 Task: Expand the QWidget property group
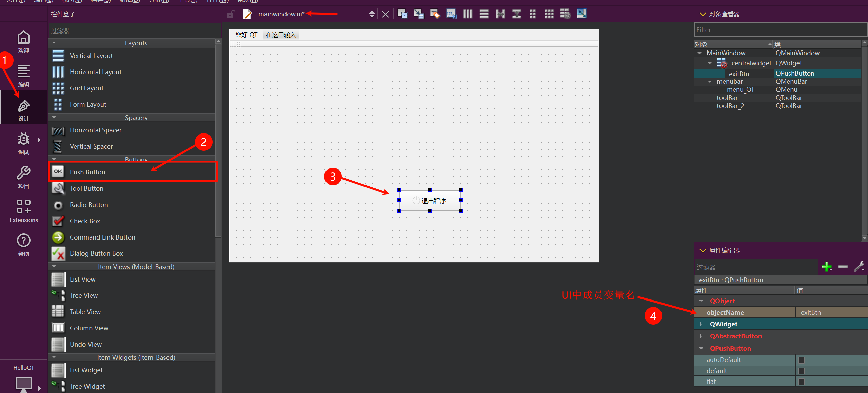pyautogui.click(x=701, y=324)
